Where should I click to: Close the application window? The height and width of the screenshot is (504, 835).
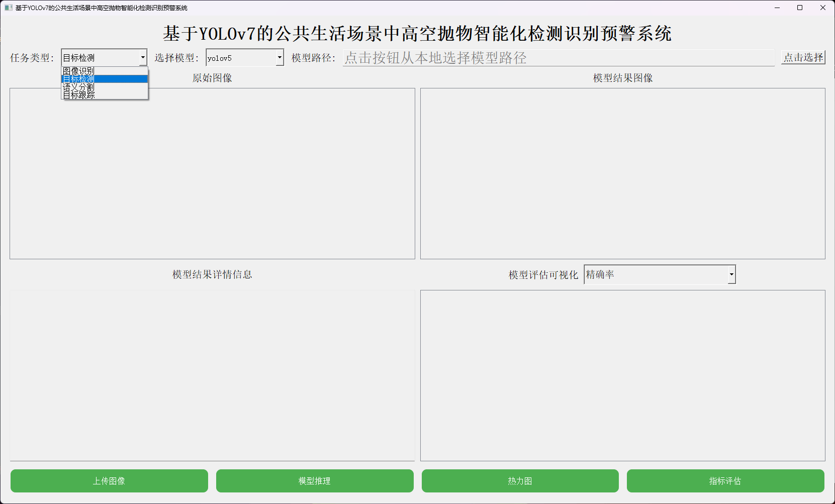pos(823,8)
